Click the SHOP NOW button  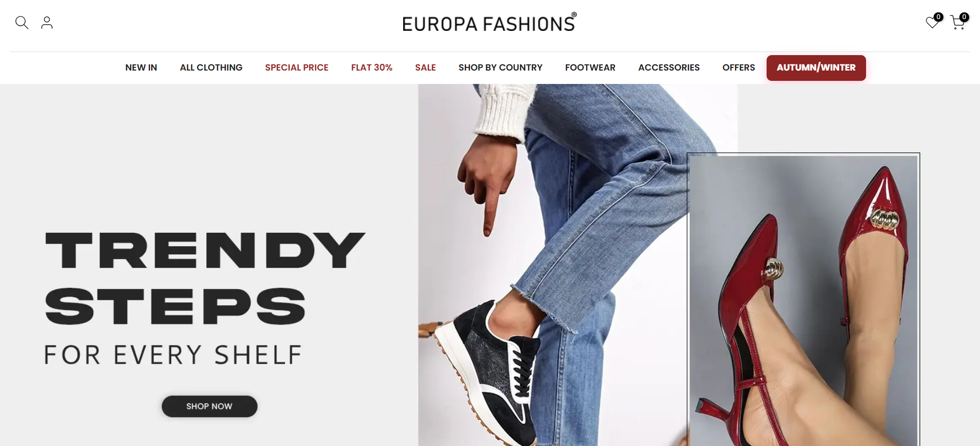point(209,406)
